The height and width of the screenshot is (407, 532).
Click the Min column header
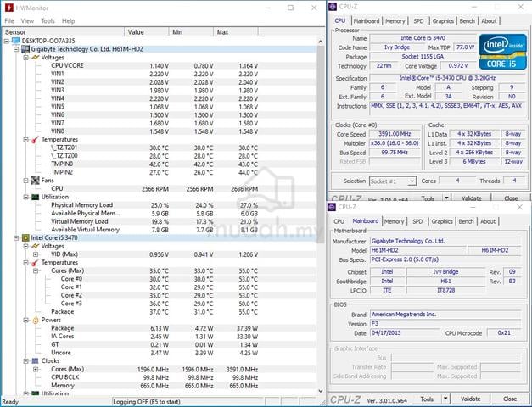[x=192, y=32]
